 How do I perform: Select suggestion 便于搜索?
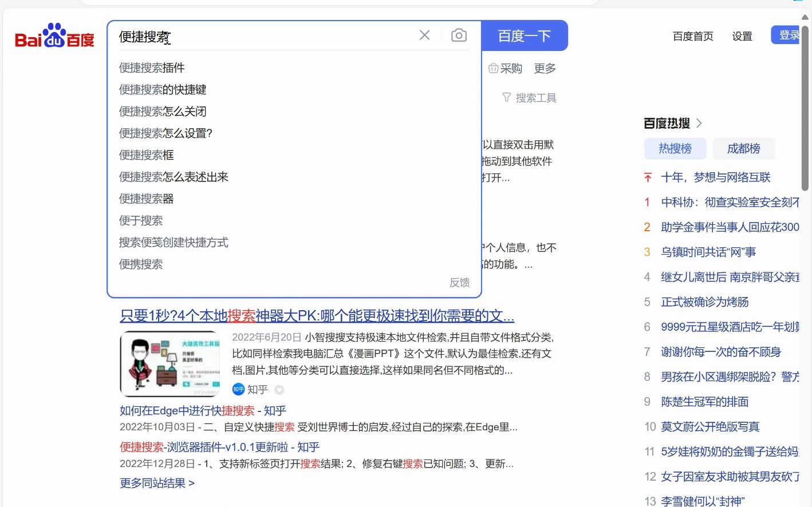pyautogui.click(x=141, y=220)
